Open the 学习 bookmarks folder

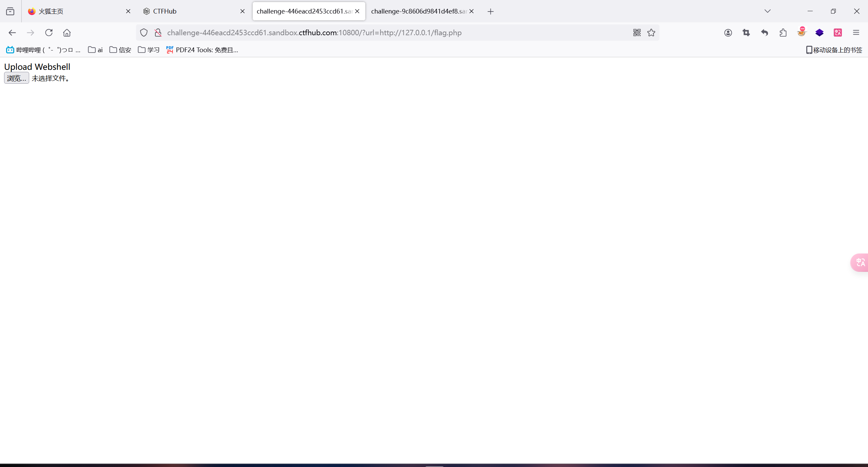coord(149,50)
